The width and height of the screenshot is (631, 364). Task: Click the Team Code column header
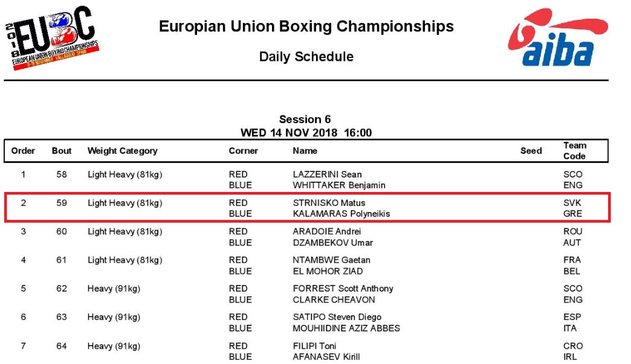coord(574,151)
